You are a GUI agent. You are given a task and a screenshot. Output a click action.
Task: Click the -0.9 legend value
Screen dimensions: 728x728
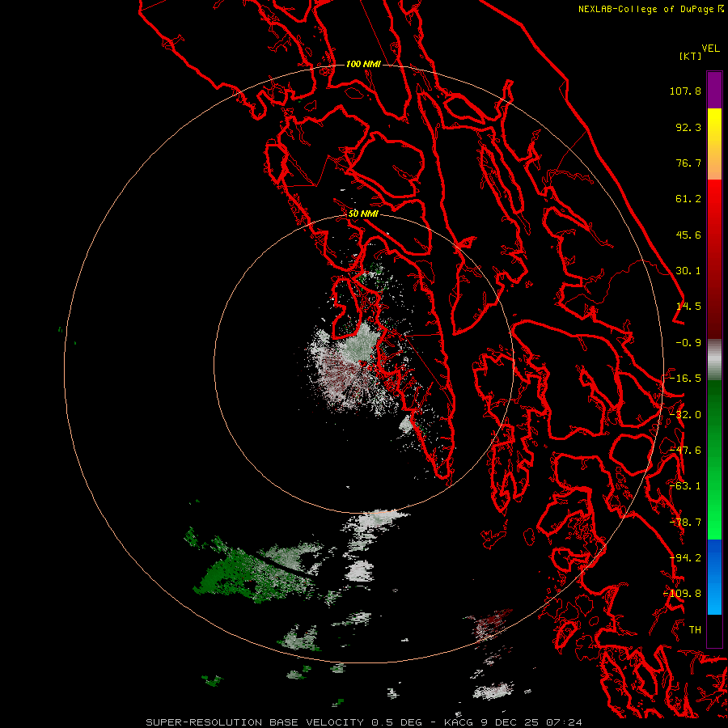pos(688,343)
